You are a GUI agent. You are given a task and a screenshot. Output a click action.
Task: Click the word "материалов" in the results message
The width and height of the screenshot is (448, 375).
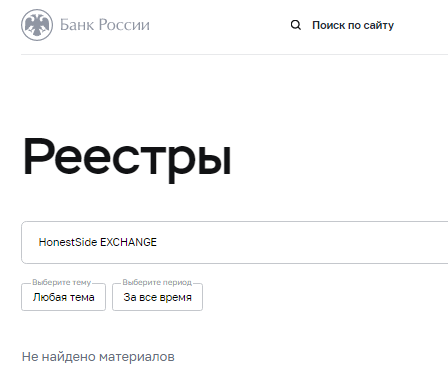(137, 357)
